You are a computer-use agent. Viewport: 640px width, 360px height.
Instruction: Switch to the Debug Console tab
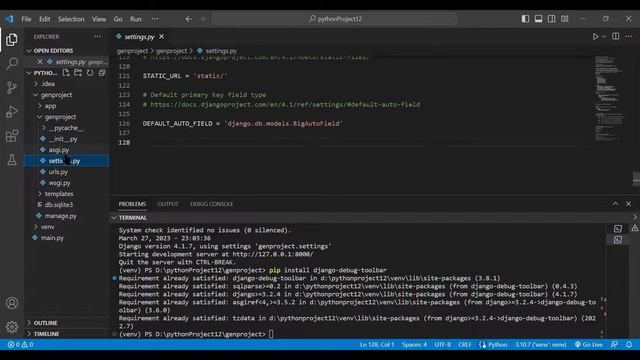point(211,204)
